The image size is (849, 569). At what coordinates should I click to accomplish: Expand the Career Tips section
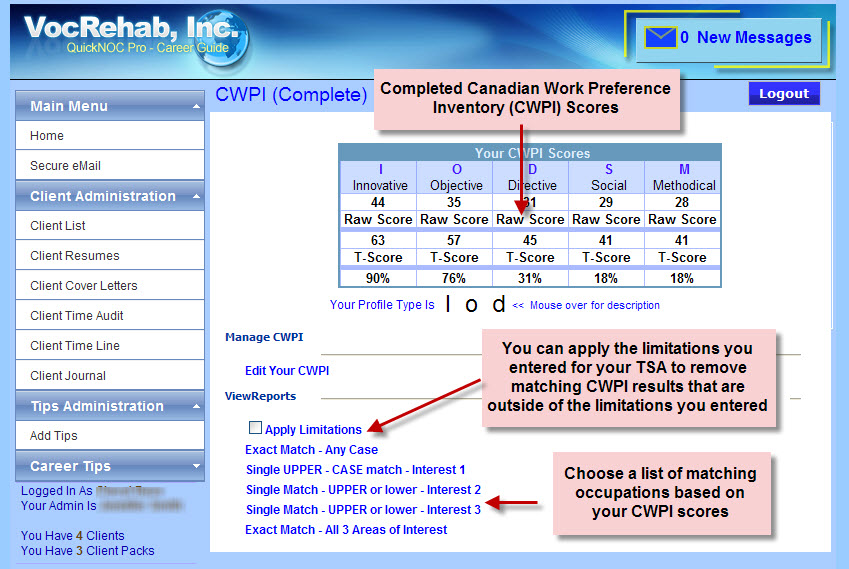pyautogui.click(x=194, y=466)
